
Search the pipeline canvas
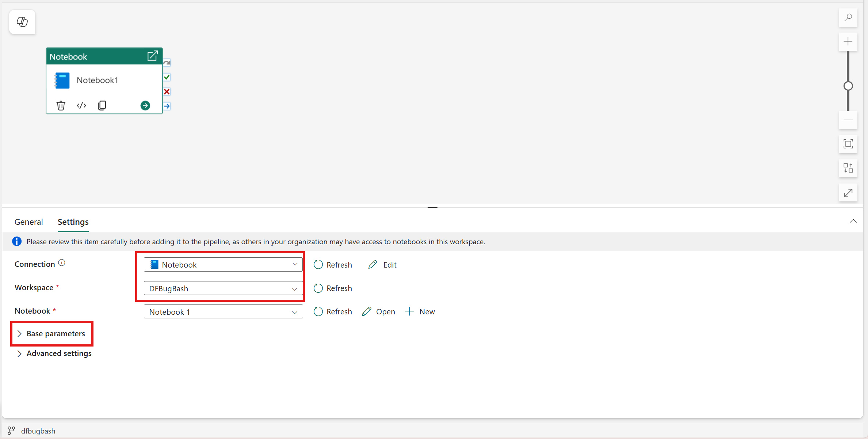tap(848, 17)
